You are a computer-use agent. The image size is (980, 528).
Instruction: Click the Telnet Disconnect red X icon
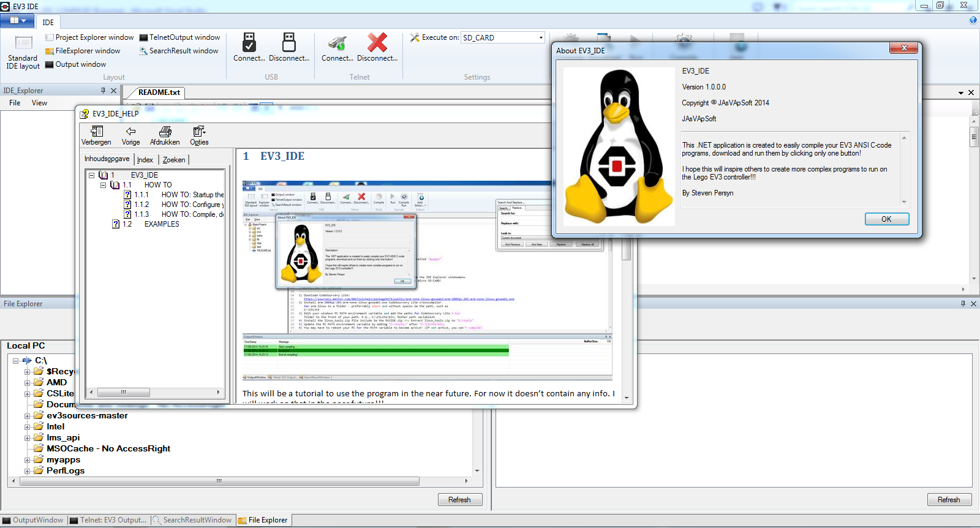[377, 42]
